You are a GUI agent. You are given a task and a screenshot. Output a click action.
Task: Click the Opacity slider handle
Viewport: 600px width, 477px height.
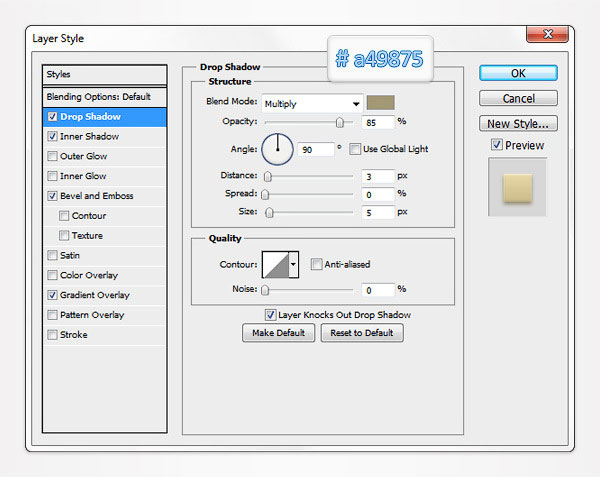pyautogui.click(x=339, y=122)
